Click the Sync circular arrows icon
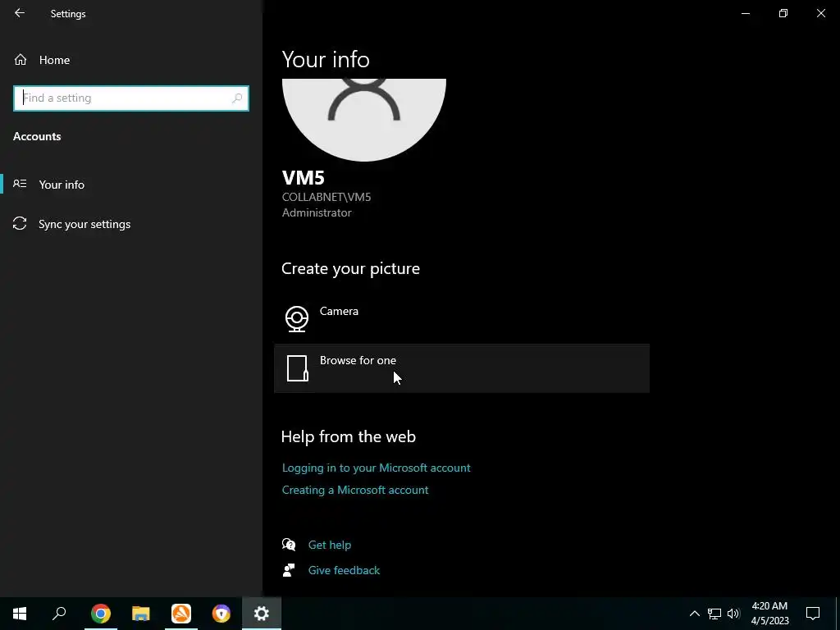Viewport: 840px width, 630px height. pyautogui.click(x=20, y=223)
